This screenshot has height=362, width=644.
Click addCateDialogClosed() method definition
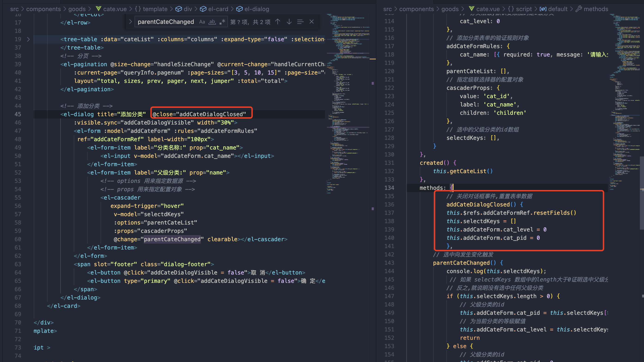485,205
